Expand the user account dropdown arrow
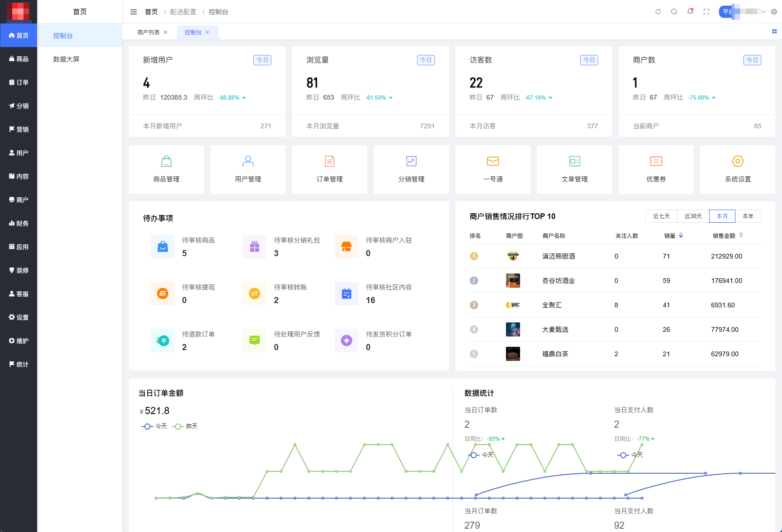The image size is (782, 532). 763,12
